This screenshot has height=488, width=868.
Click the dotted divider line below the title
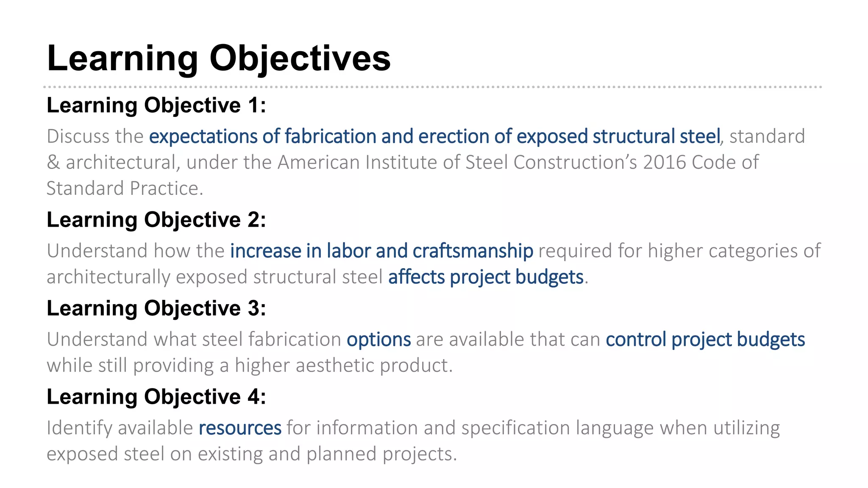coord(432,87)
